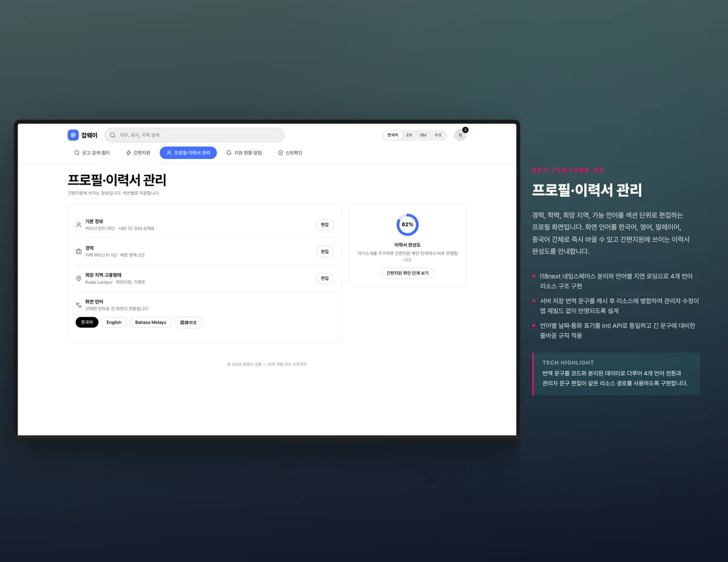Click the text Kuala Lumpur · 파트타임, 이벤트
The image size is (728, 562).
click(x=115, y=282)
